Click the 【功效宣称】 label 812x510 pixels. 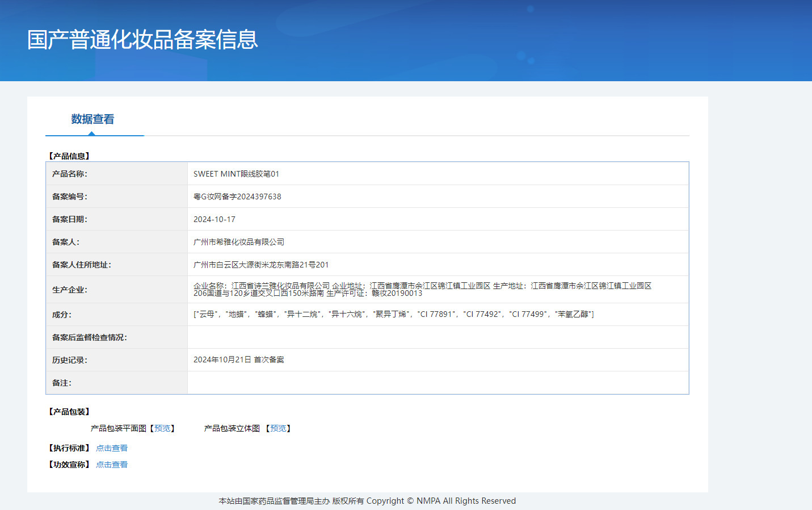[x=69, y=465]
